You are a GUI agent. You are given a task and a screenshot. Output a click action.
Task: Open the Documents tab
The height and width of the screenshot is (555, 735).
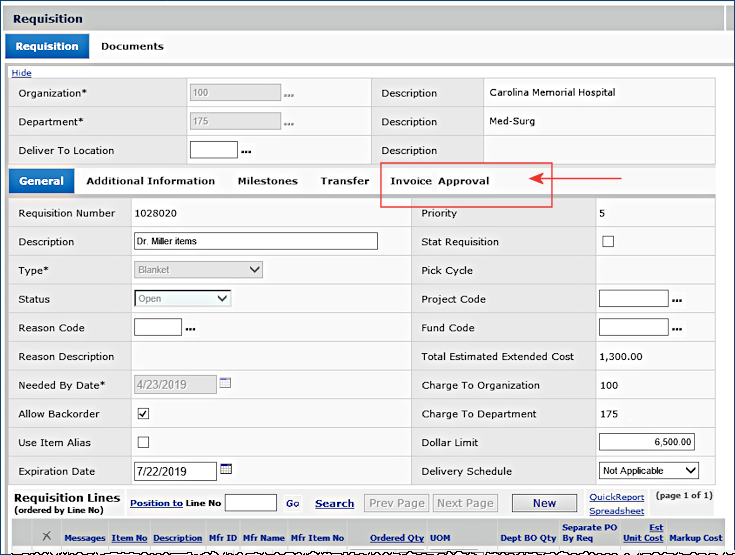(132, 46)
